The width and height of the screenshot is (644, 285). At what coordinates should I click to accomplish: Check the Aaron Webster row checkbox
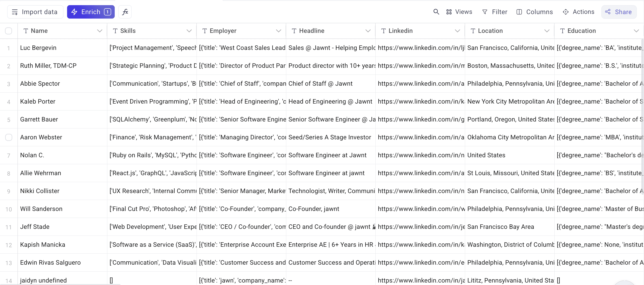click(x=8, y=137)
